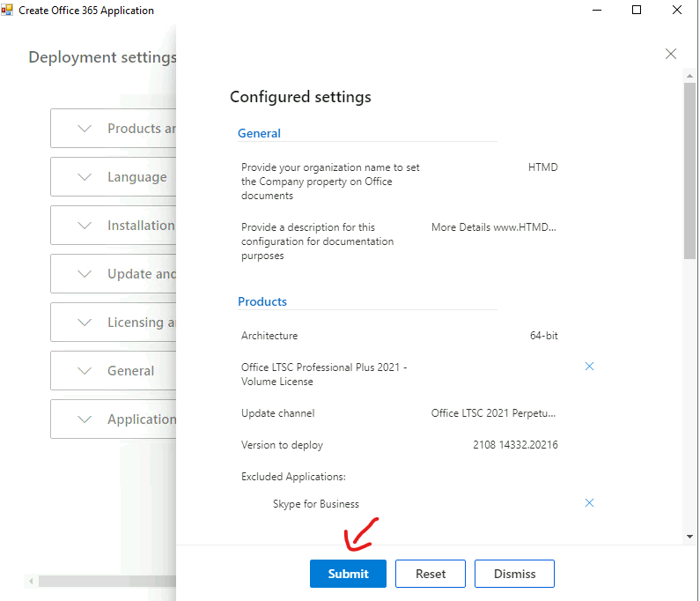Select the 64-bit architecture value

(544, 336)
